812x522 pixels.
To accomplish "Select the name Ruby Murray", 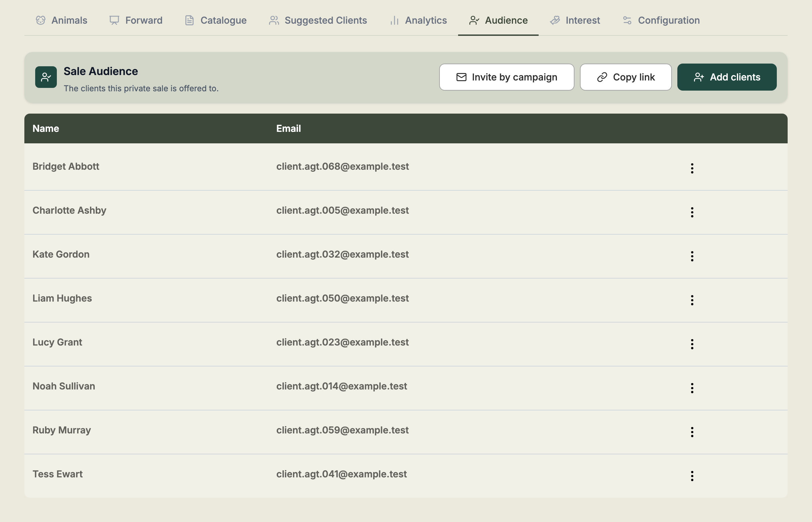I will (x=62, y=430).
